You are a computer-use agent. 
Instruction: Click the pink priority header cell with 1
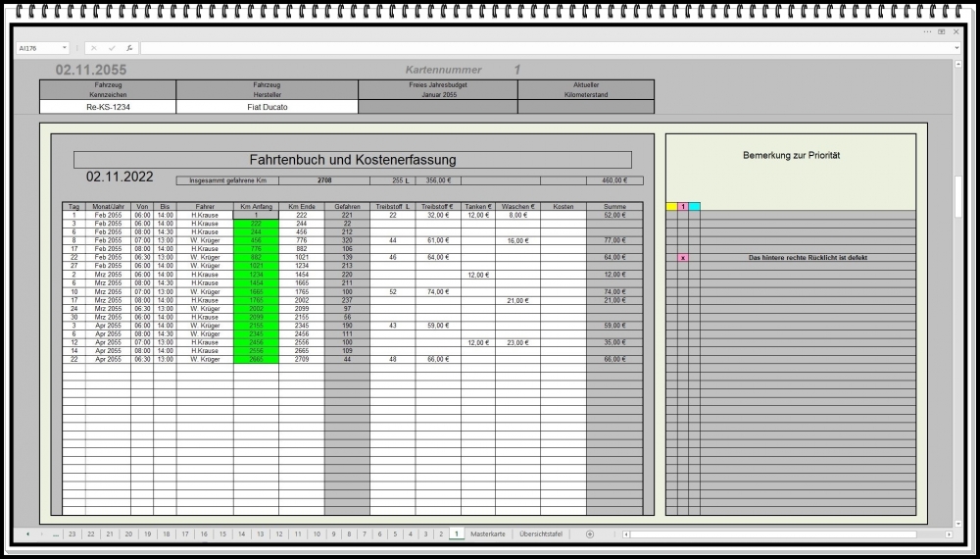(683, 206)
